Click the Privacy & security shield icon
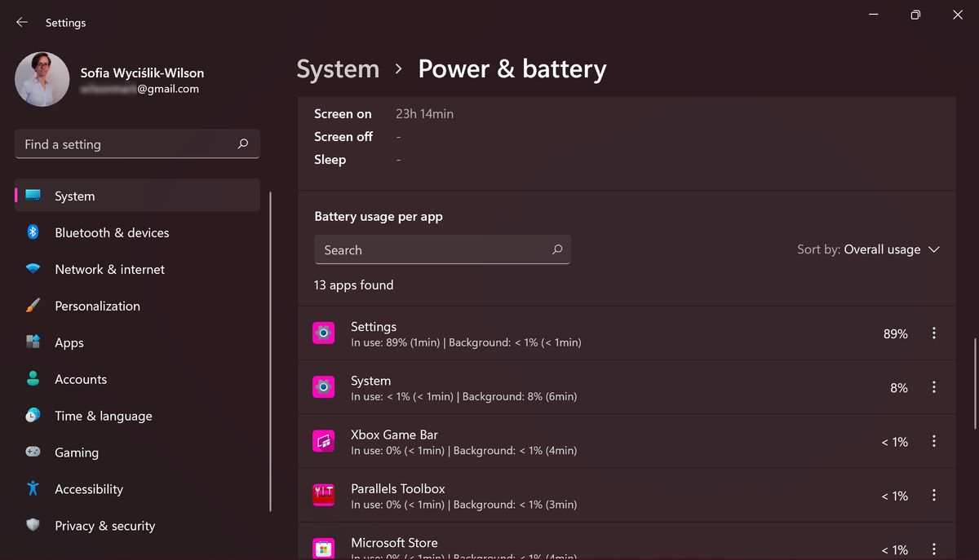The width and height of the screenshot is (979, 560). coord(32,526)
